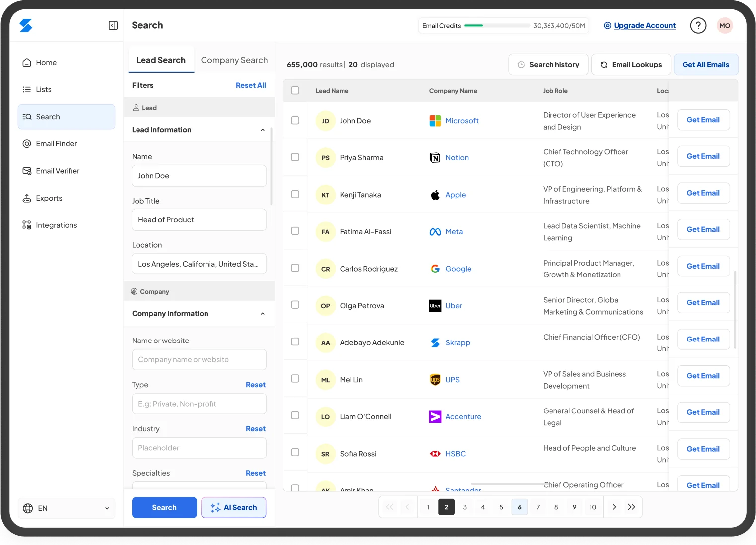Collapse the Company Information section
The height and width of the screenshot is (545, 756).
[x=263, y=314]
